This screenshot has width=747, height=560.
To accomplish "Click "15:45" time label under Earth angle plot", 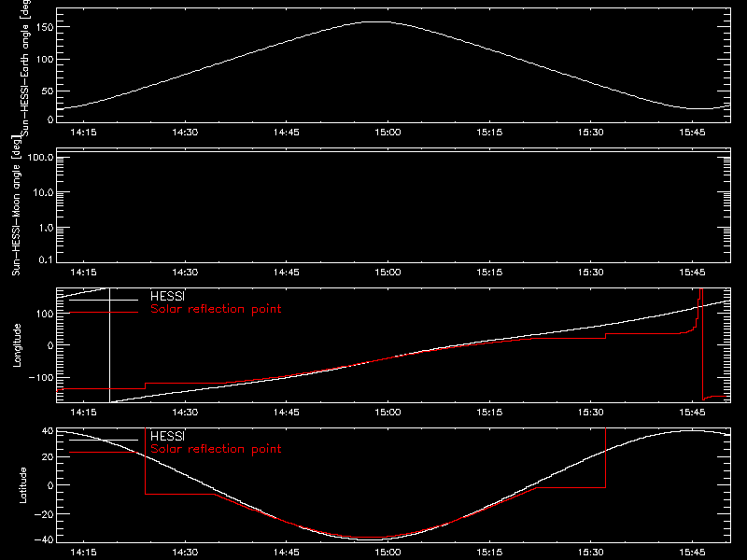I will click(692, 132).
